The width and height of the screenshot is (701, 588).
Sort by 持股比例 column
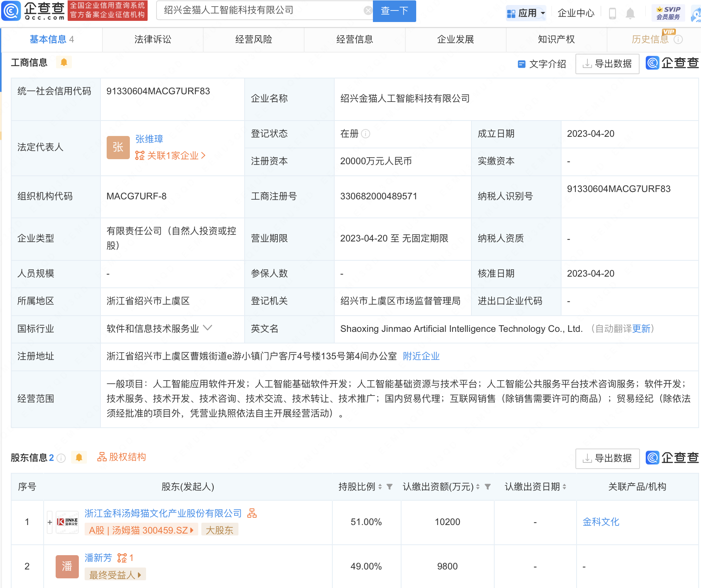(380, 487)
